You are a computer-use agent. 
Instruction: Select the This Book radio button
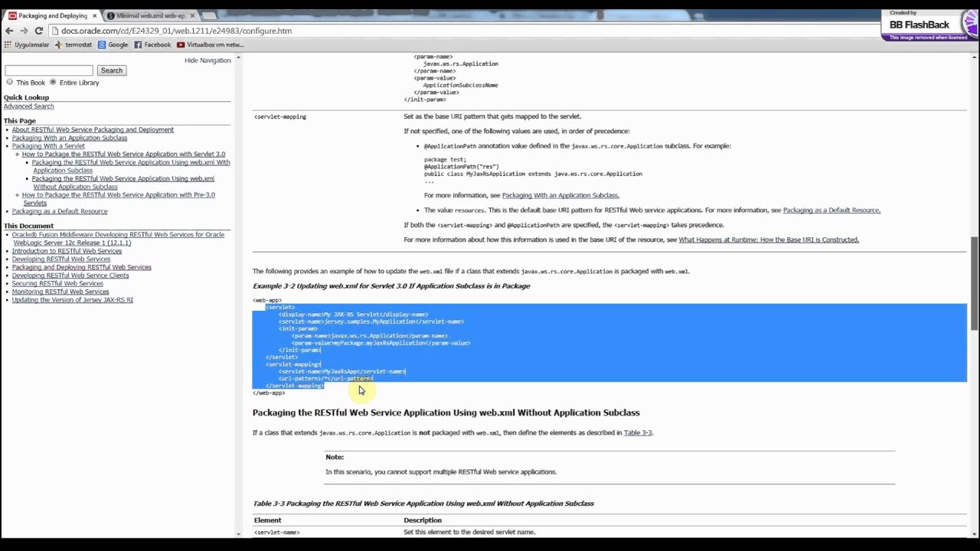(10, 82)
